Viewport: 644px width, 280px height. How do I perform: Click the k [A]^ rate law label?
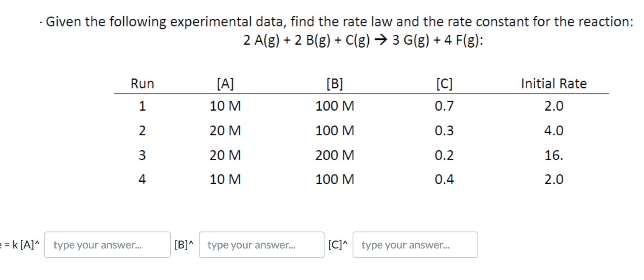pyautogui.click(x=21, y=245)
